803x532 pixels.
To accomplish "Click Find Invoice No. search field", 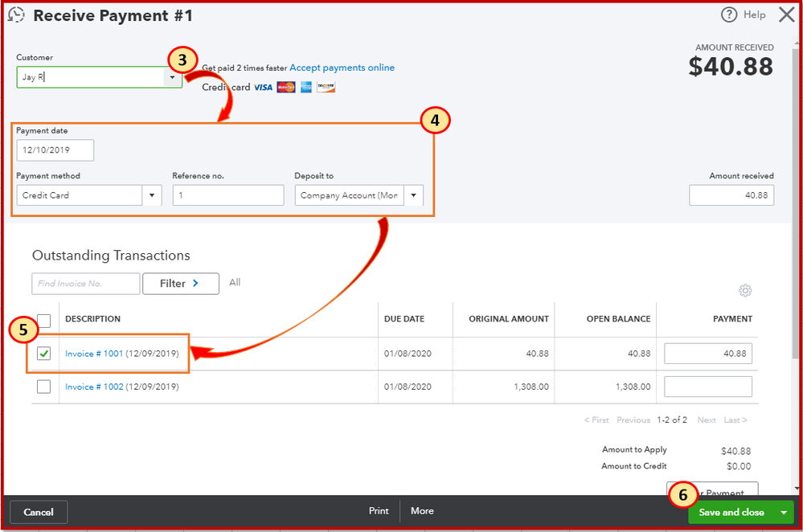I will tap(85, 284).
